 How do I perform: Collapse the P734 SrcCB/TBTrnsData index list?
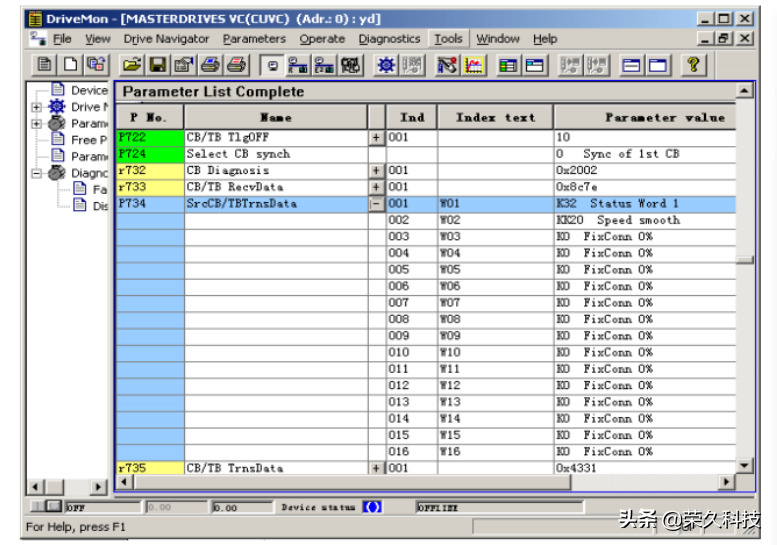(376, 203)
